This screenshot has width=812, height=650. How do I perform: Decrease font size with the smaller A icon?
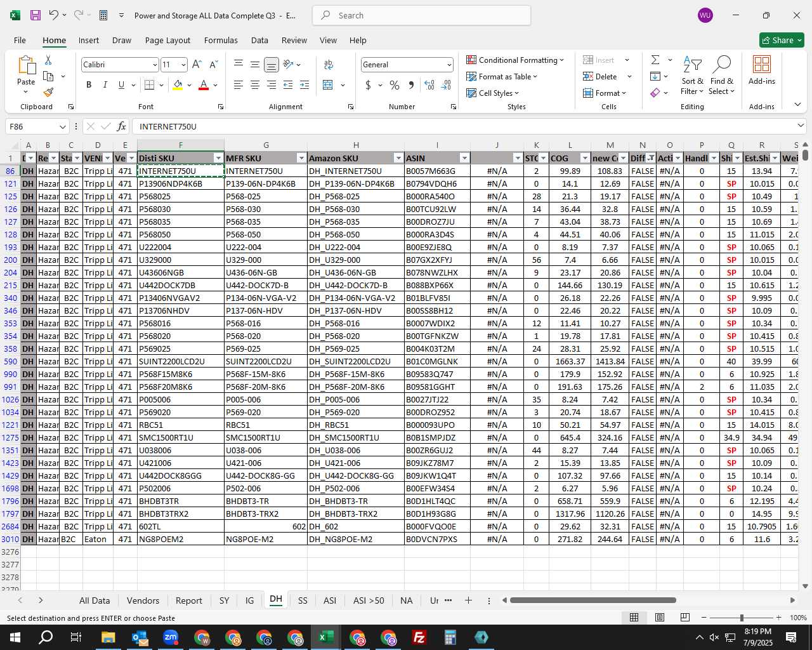pyautogui.click(x=213, y=65)
